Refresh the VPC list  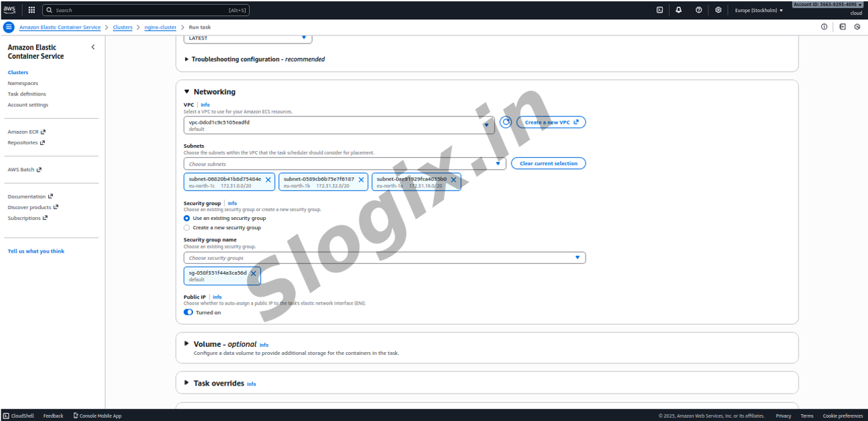click(505, 122)
